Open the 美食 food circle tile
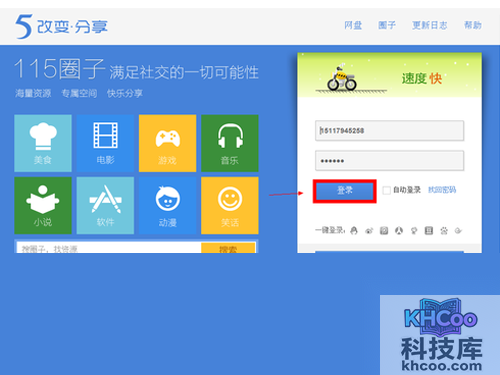Screen dimensions: 500x375 click(43, 143)
